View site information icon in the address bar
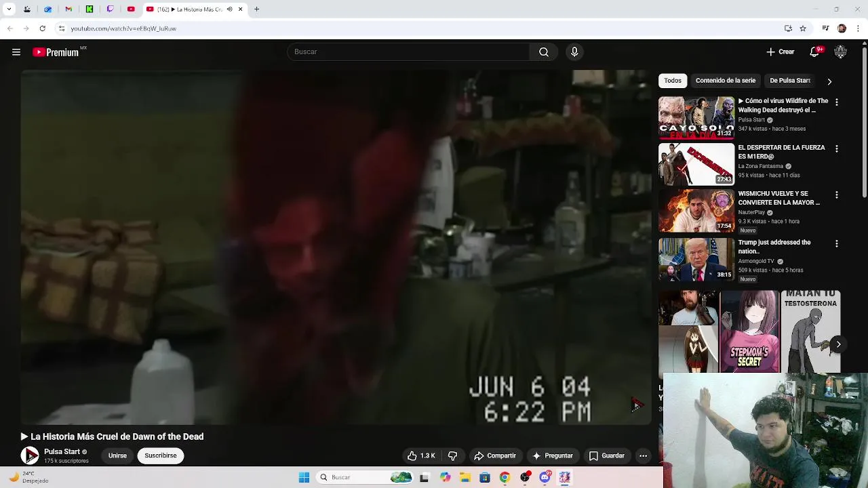The image size is (868, 488). click(x=62, y=28)
